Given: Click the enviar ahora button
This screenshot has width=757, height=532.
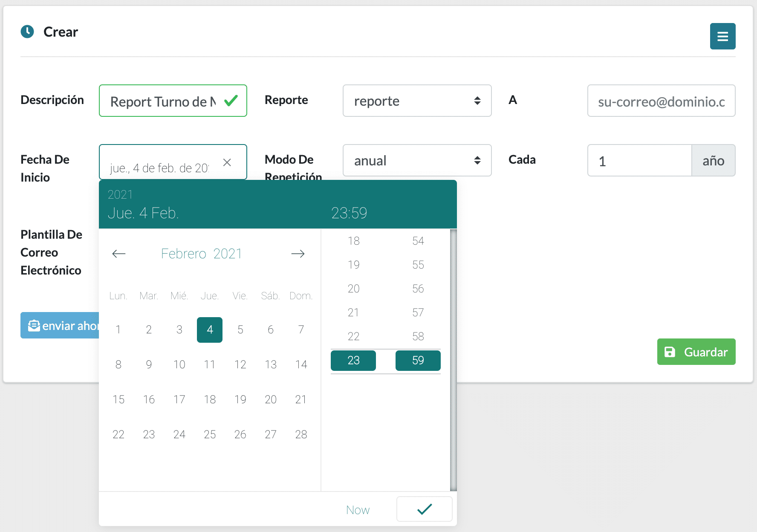Looking at the screenshot, I should click(60, 325).
